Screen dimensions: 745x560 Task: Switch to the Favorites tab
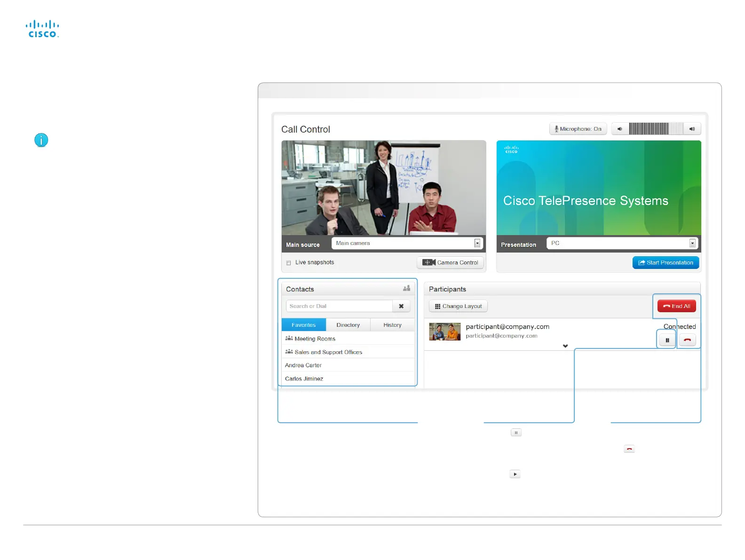(304, 325)
